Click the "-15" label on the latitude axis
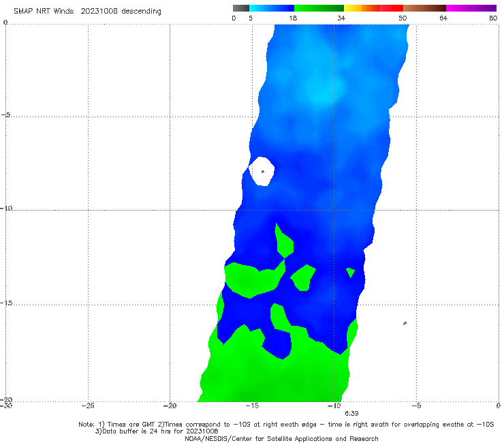The width and height of the screenshot is (504, 443). [x=6, y=303]
